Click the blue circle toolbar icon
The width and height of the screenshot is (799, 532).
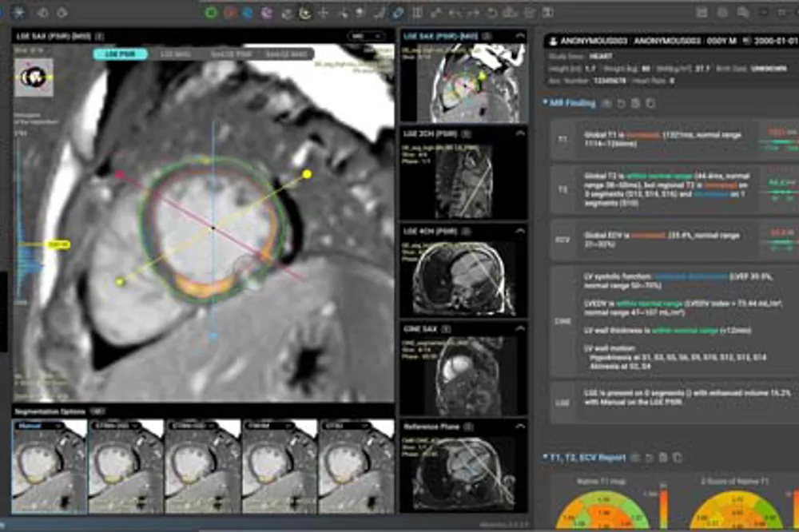click(248, 12)
